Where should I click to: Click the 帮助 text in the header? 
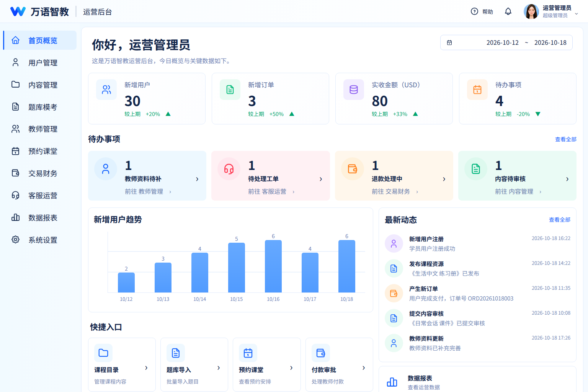[x=488, y=12]
